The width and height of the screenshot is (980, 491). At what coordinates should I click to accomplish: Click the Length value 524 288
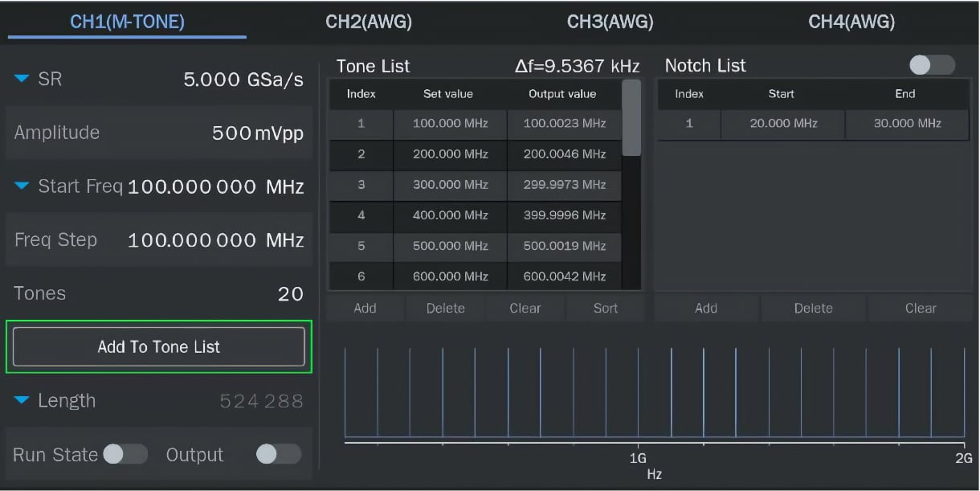262,400
